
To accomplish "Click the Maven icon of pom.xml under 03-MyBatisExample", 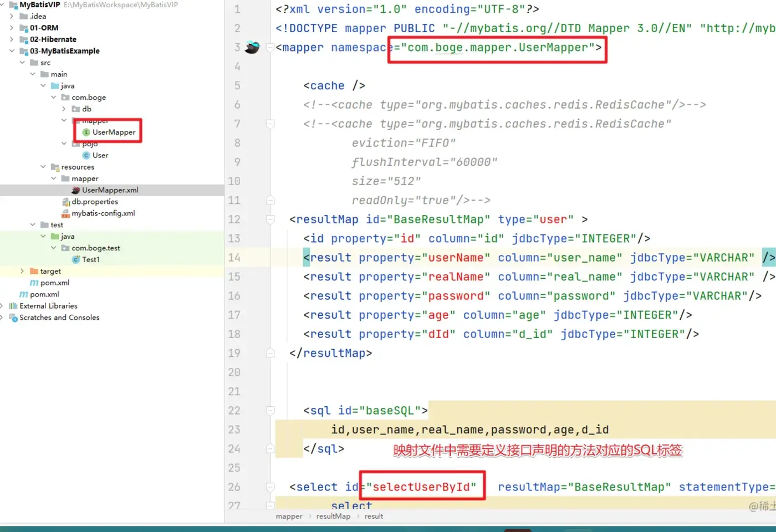I will [34, 283].
